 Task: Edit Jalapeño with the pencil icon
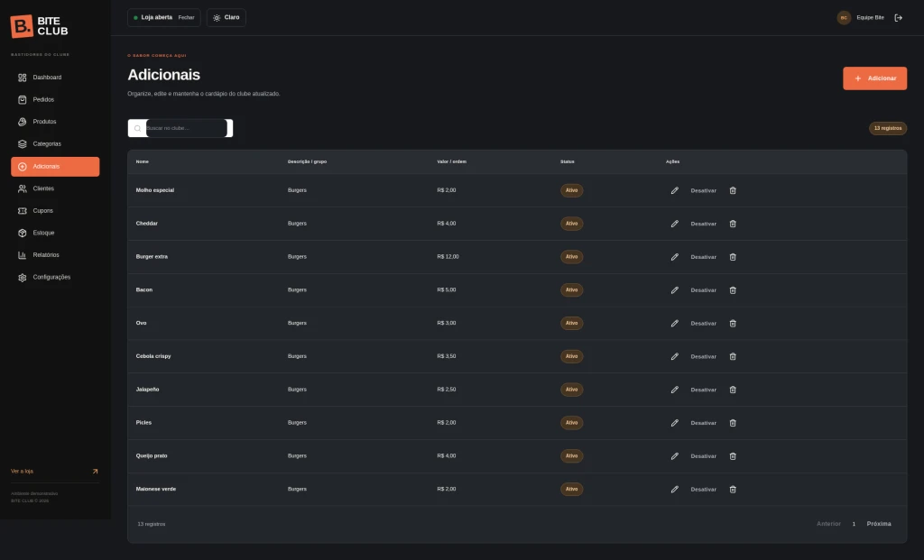[x=675, y=390]
